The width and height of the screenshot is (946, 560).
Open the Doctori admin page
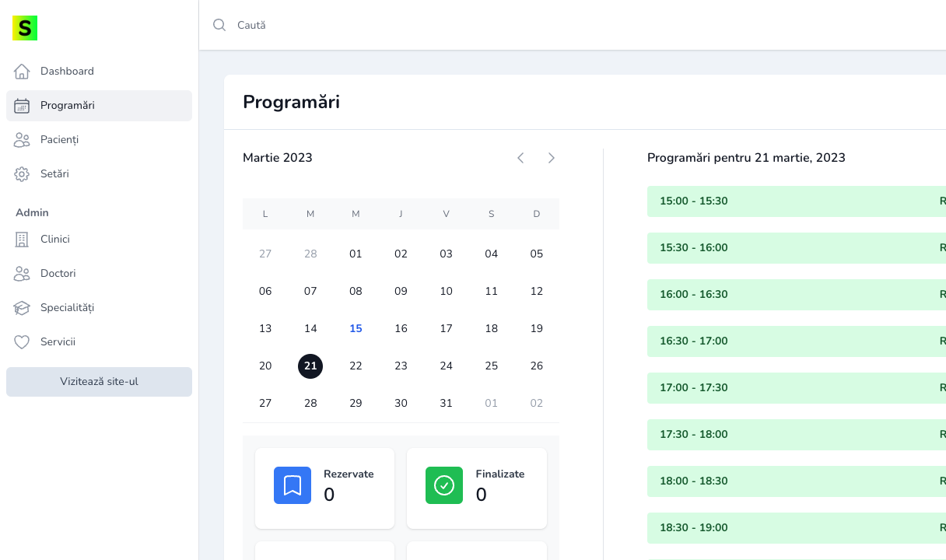99,274
